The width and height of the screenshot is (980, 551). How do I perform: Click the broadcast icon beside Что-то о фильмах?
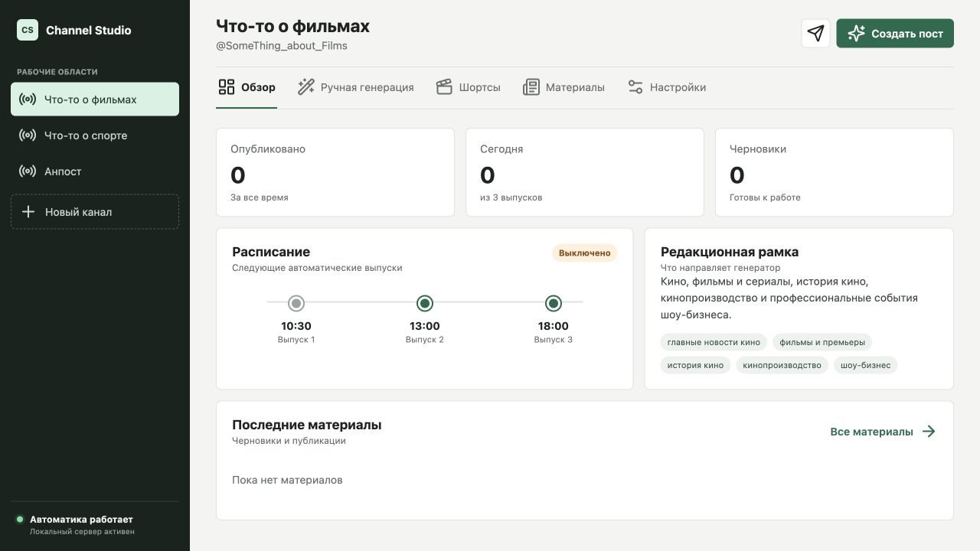(28, 99)
